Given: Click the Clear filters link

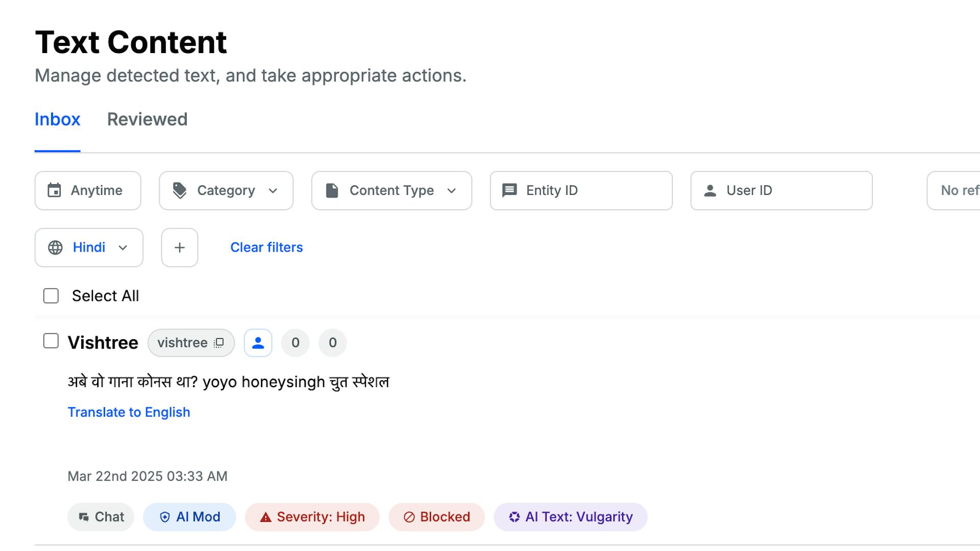Looking at the screenshot, I should (x=266, y=247).
